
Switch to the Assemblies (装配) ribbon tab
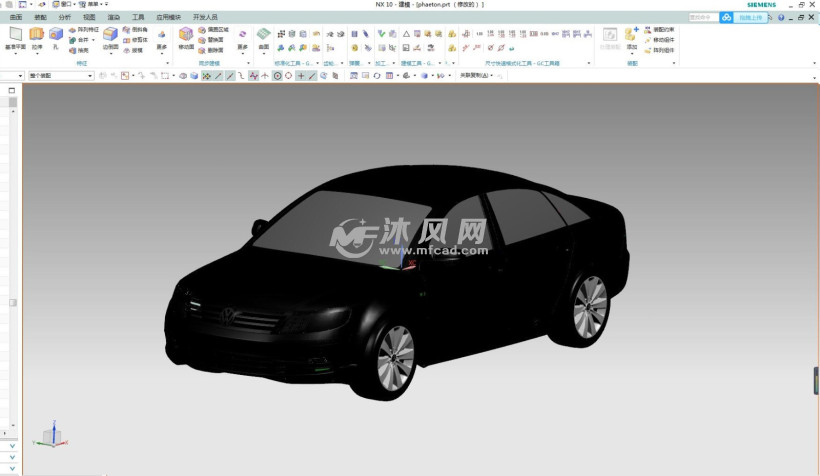point(40,17)
